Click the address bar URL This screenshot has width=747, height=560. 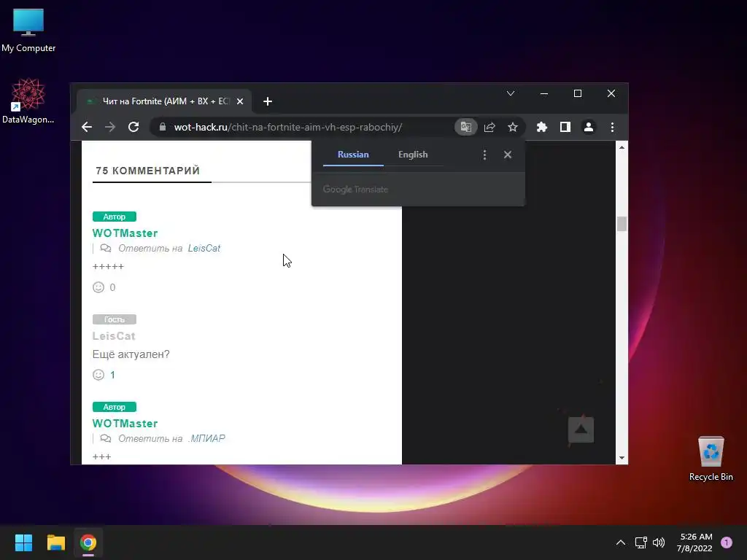pos(287,127)
